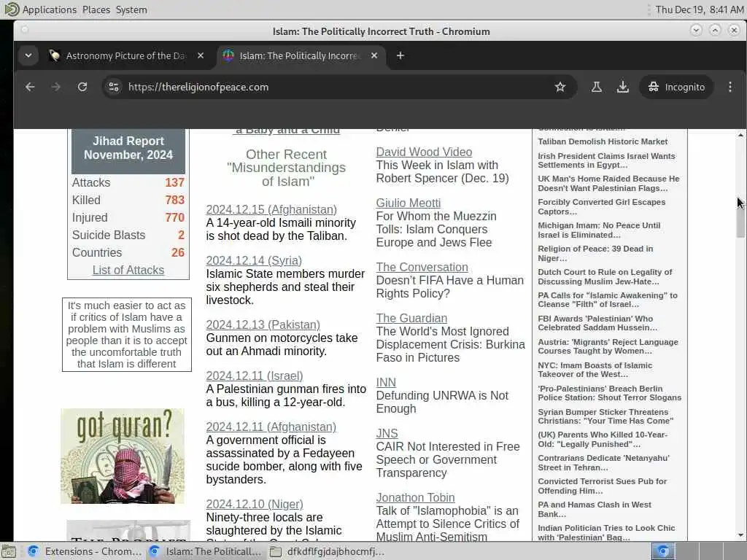Open the Chrome Labs flask icon

coord(597,87)
